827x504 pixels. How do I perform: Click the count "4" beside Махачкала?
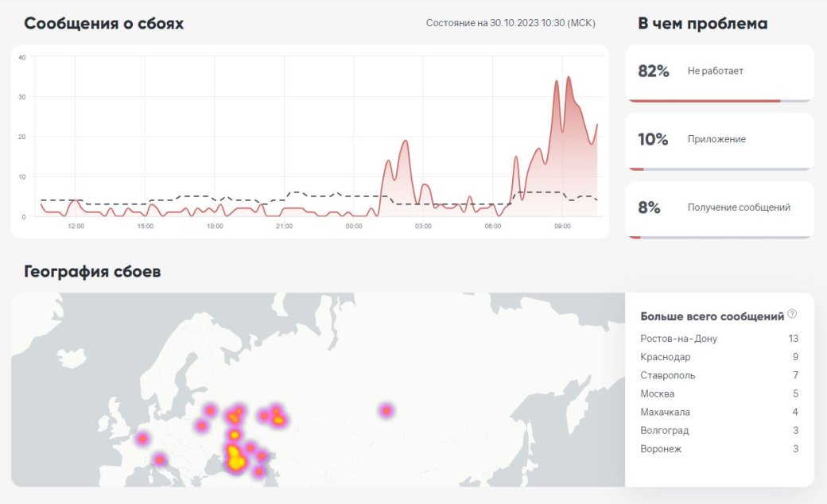[x=795, y=413]
